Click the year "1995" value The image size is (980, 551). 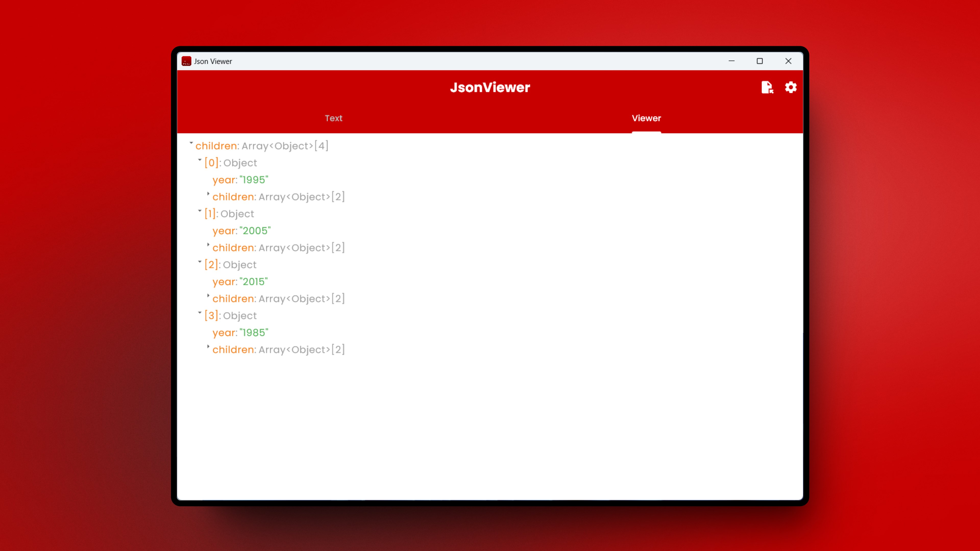254,180
